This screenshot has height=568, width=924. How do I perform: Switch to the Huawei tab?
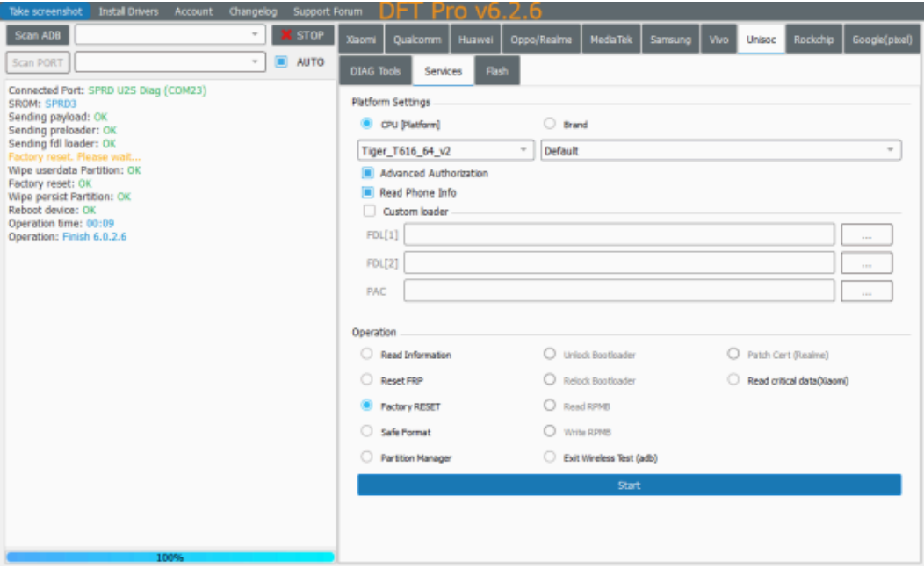475,40
